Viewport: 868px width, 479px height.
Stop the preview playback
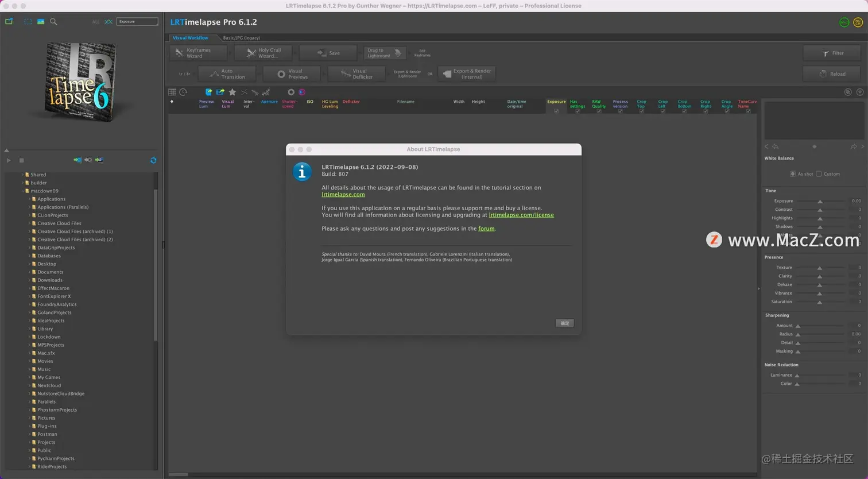click(21, 160)
